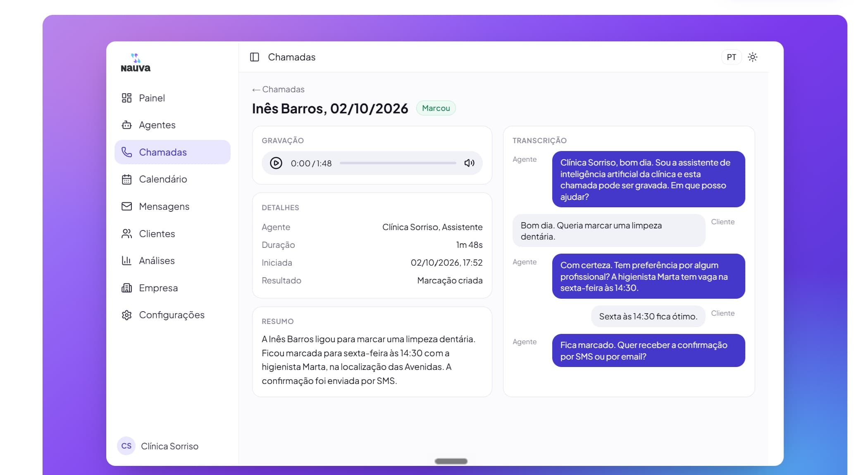Click the result Marcação criada
Viewport: 868px width, 475px height.
click(450, 281)
